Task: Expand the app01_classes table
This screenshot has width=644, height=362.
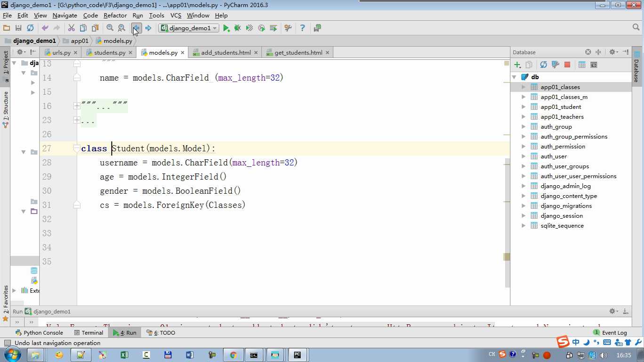Action: coord(523,87)
